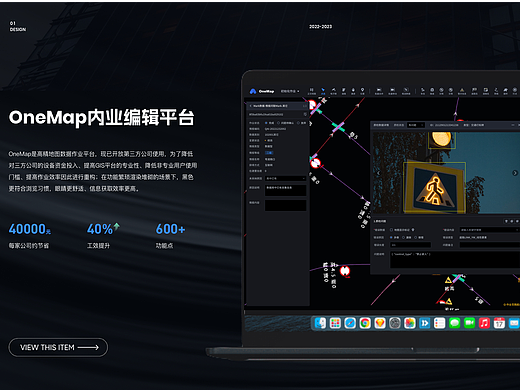Viewport: 520px width, 390px height.
Task: Open the gray System Preferences dock icon
Action: click(x=395, y=323)
